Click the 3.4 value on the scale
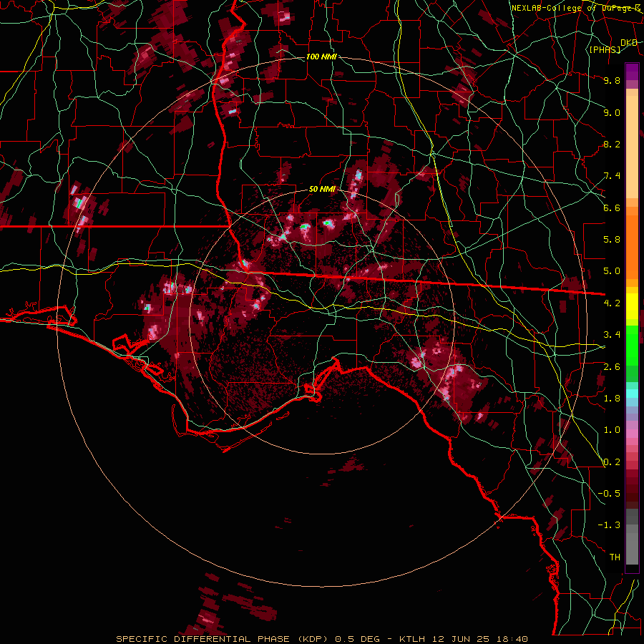644x644 pixels. pyautogui.click(x=612, y=335)
